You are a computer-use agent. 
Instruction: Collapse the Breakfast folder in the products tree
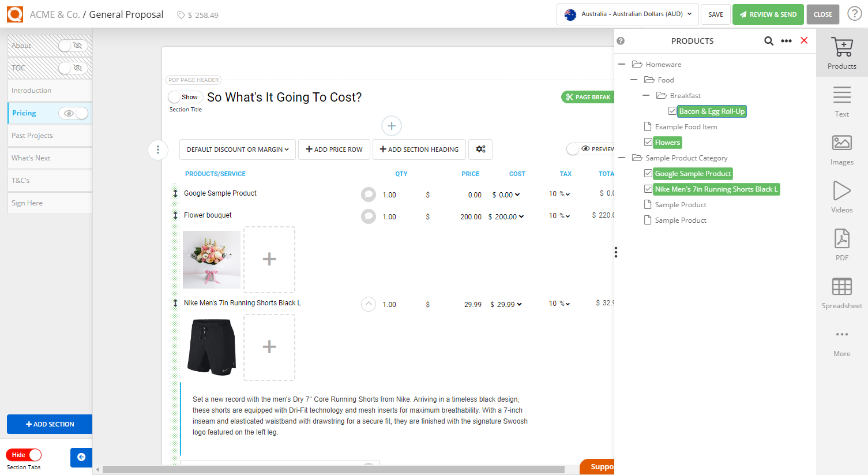(646, 95)
